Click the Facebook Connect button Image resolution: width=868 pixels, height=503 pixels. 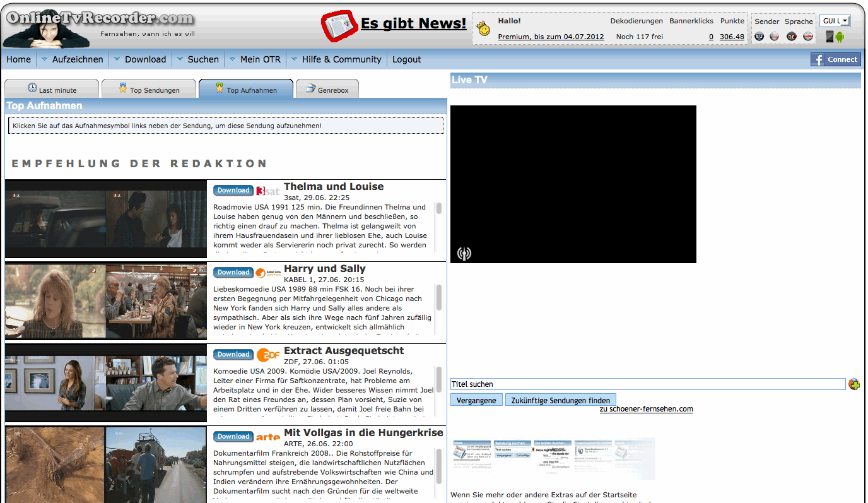[836, 59]
